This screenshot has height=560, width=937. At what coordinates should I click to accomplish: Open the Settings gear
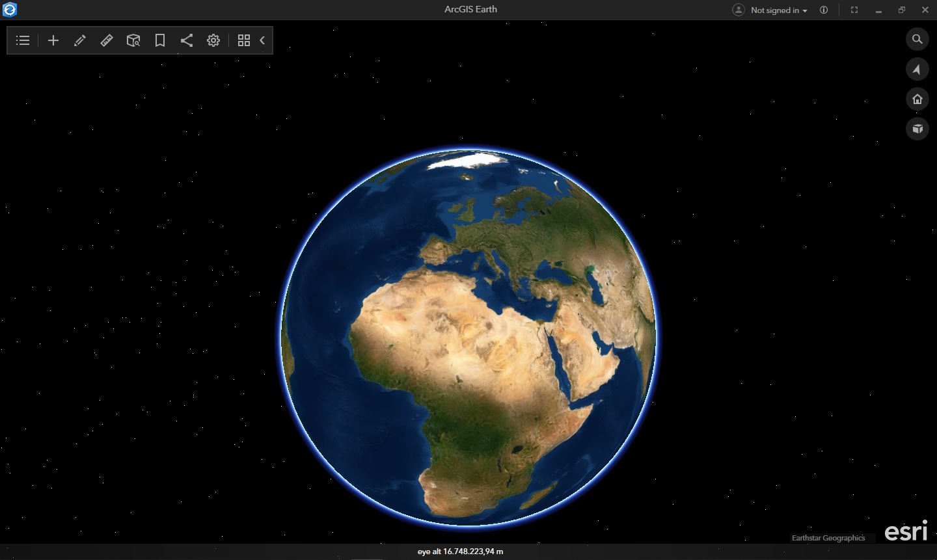[x=213, y=40]
